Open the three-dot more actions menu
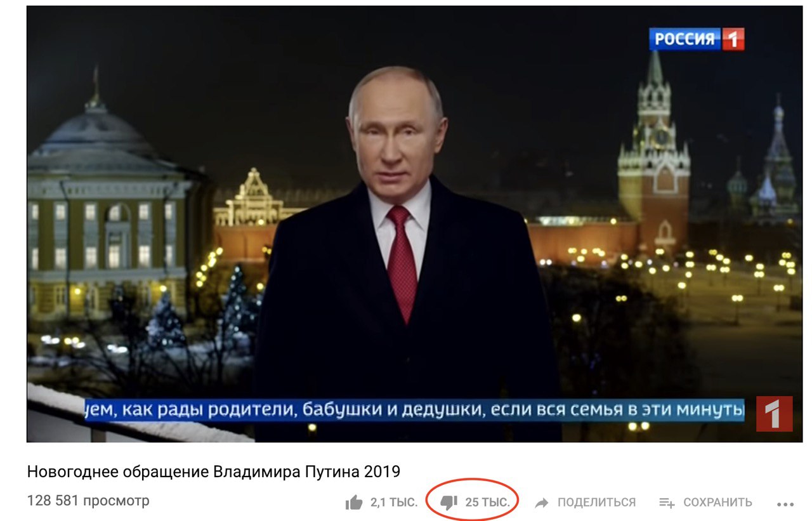The width and height of the screenshot is (812, 521). [x=785, y=505]
